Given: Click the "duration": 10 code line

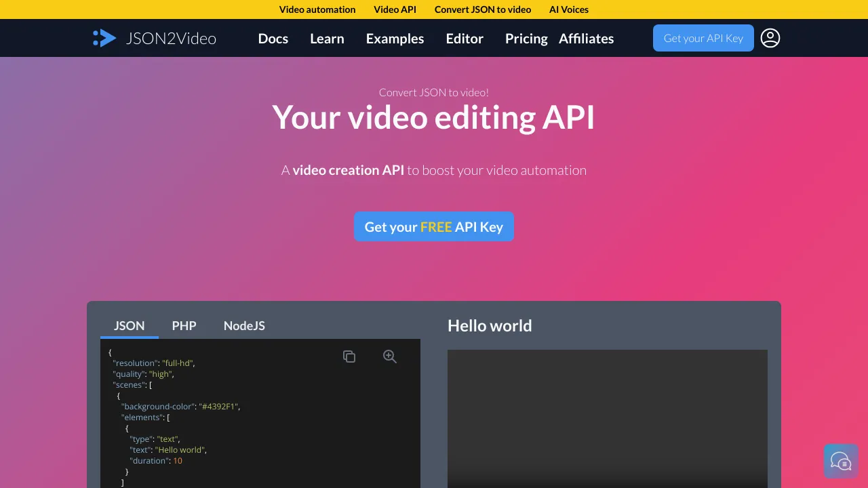Looking at the screenshot, I should pyautogui.click(x=156, y=461).
